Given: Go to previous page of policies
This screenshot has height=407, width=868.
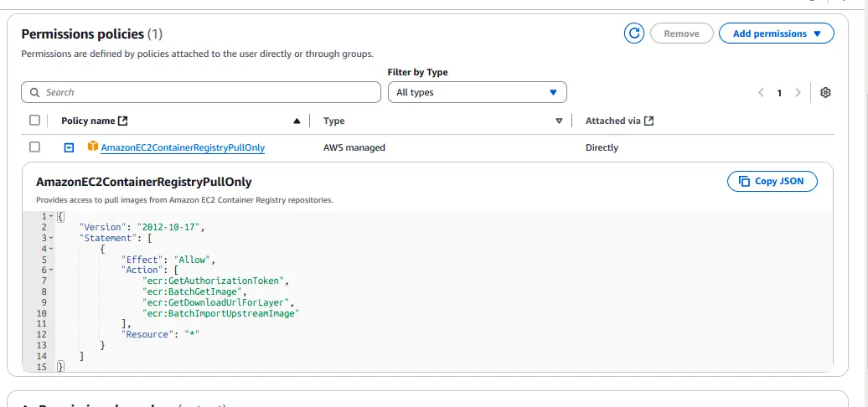Looking at the screenshot, I should point(761,92).
